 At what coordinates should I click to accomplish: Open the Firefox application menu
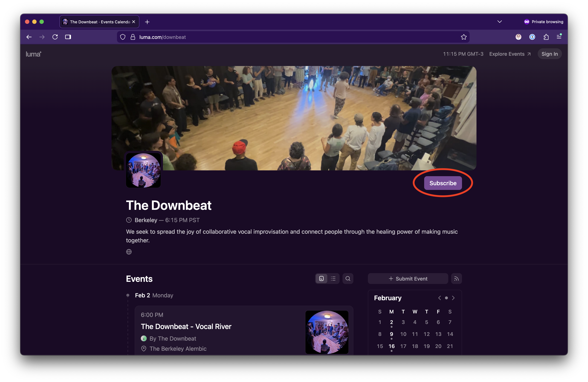tap(559, 37)
